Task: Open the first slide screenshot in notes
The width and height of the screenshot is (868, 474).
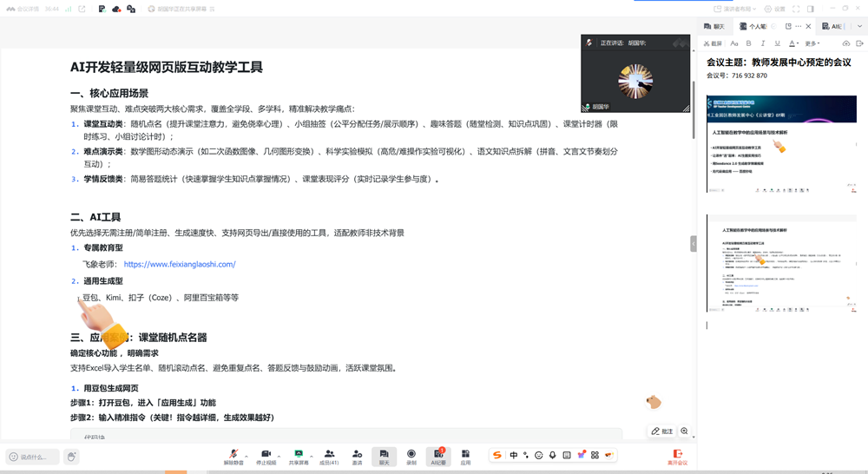Action: (782, 144)
